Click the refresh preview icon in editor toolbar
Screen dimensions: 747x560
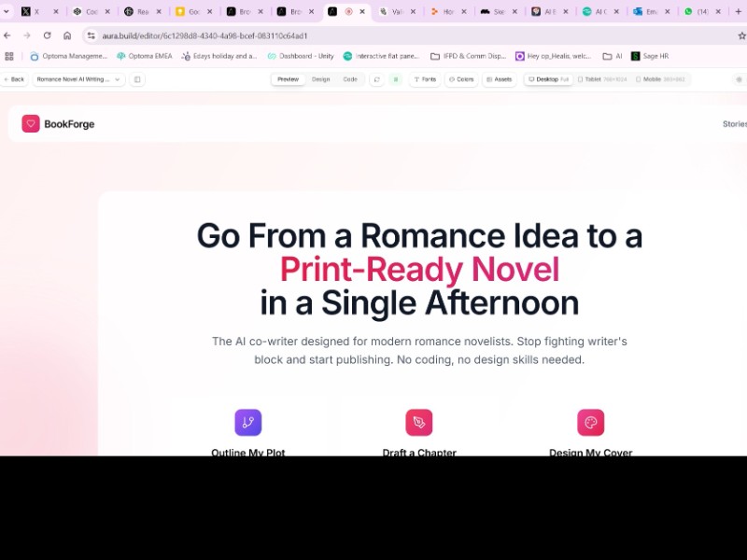coord(376,79)
